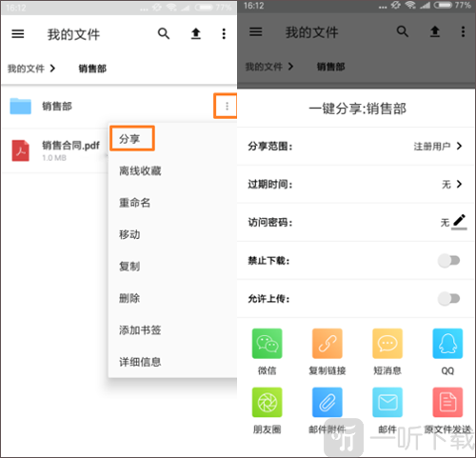Tap 原文件发送 document icon
Screen dimensions: 476x458
coord(447,402)
